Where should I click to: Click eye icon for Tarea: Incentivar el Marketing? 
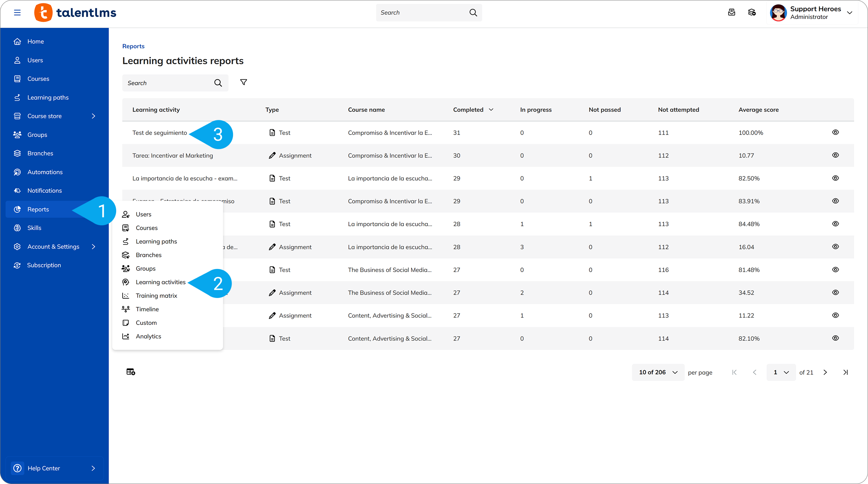[836, 155]
